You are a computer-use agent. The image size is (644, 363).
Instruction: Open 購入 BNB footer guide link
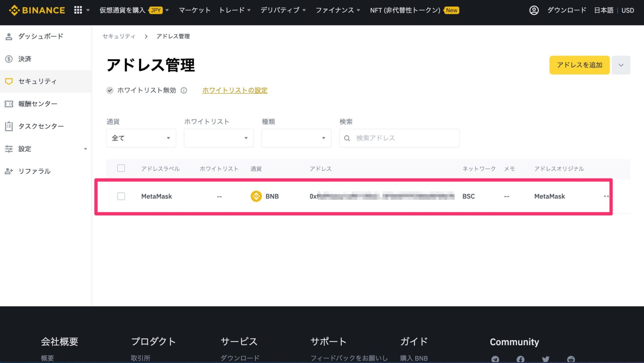[414, 358]
